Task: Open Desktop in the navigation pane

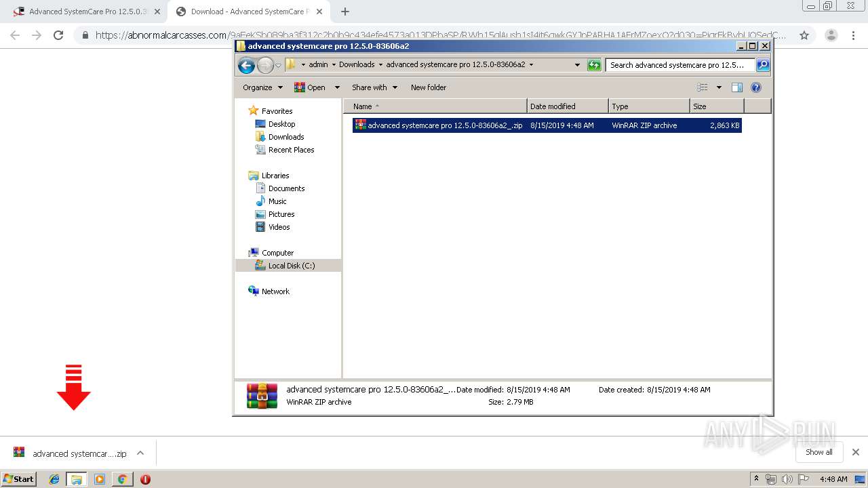Action: click(281, 124)
